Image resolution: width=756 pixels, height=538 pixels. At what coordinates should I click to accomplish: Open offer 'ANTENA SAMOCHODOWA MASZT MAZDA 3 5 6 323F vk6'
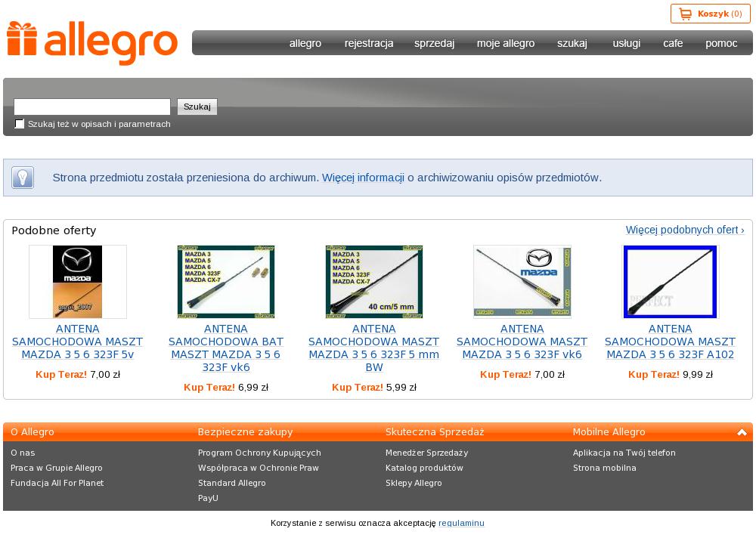coord(522,342)
